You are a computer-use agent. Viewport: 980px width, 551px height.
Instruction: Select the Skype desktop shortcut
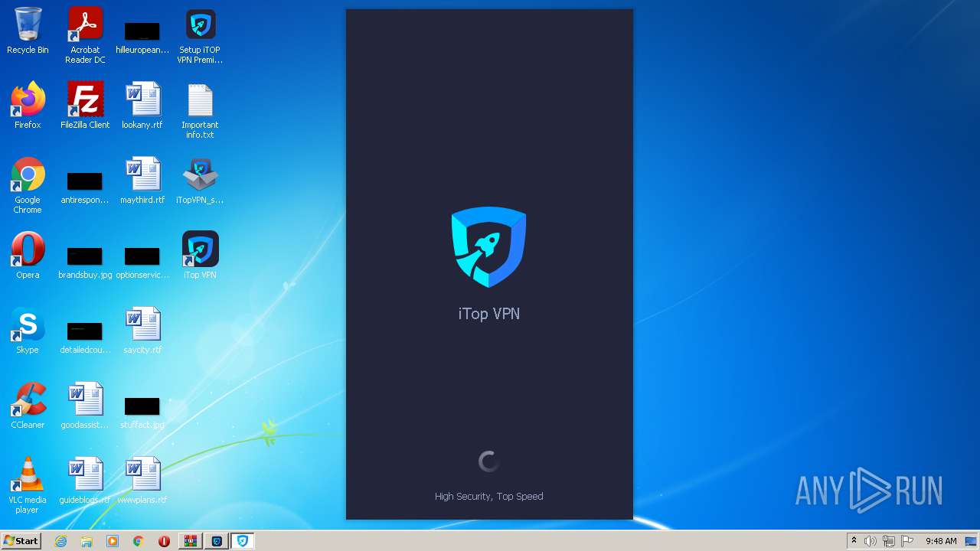[x=28, y=331]
